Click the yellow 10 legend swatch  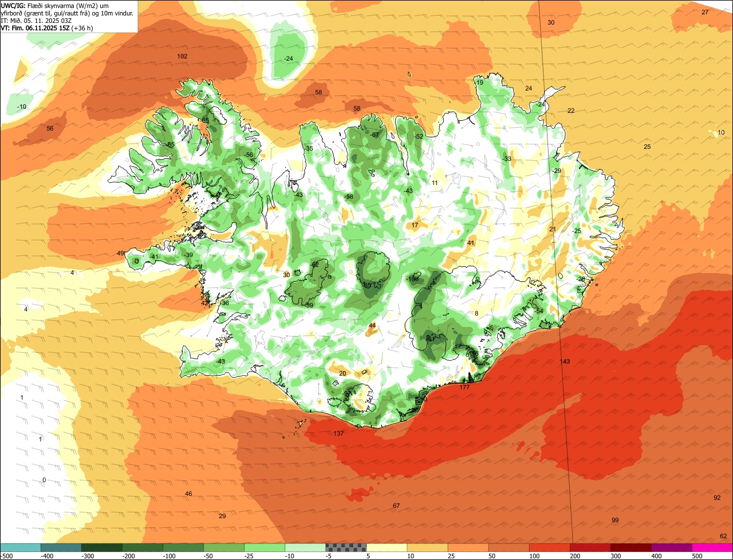[x=427, y=547]
